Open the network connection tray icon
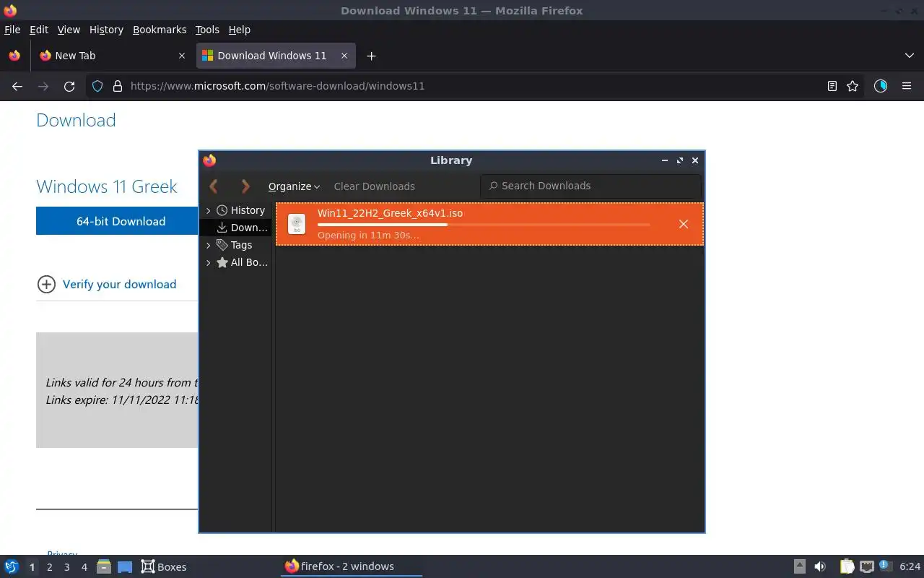 (867, 566)
